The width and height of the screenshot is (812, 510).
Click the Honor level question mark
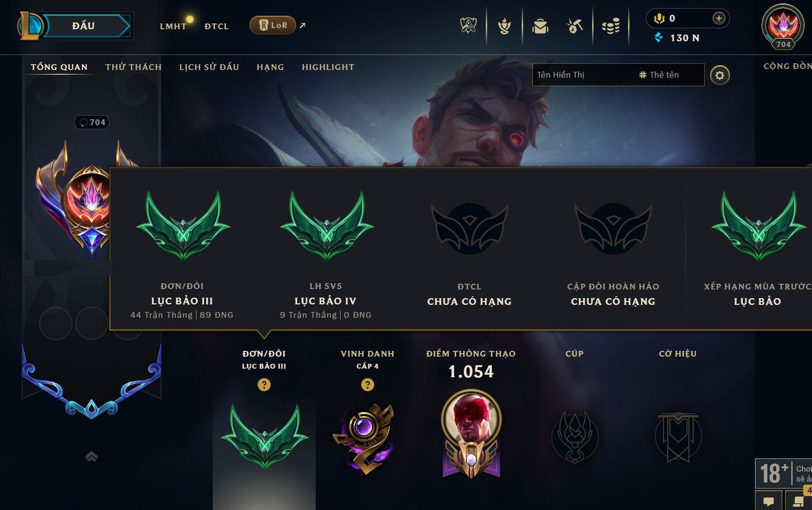point(367,384)
